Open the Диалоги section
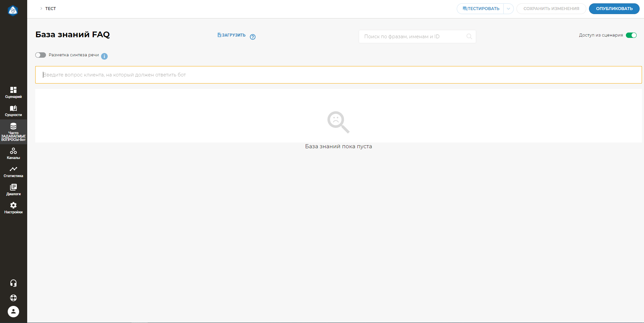This screenshot has height=323, width=644. [13, 190]
